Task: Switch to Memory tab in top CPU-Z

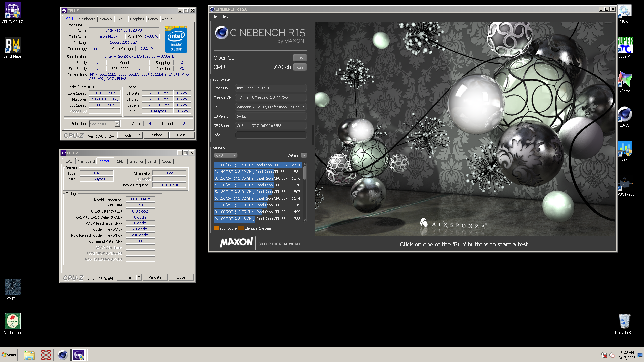Action: point(106,19)
